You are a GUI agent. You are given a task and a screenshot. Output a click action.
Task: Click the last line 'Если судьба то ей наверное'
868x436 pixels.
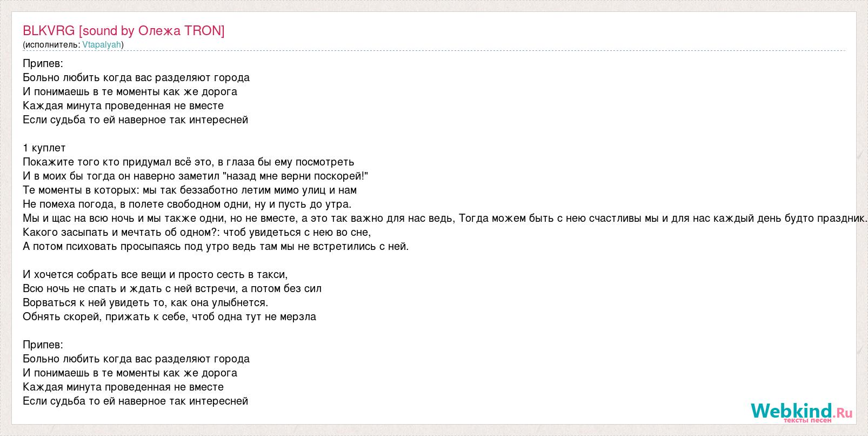click(136, 401)
